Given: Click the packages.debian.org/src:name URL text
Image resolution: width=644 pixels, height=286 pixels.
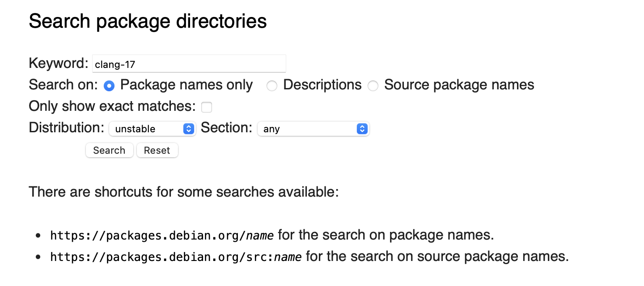Looking at the screenshot, I should click(176, 257).
